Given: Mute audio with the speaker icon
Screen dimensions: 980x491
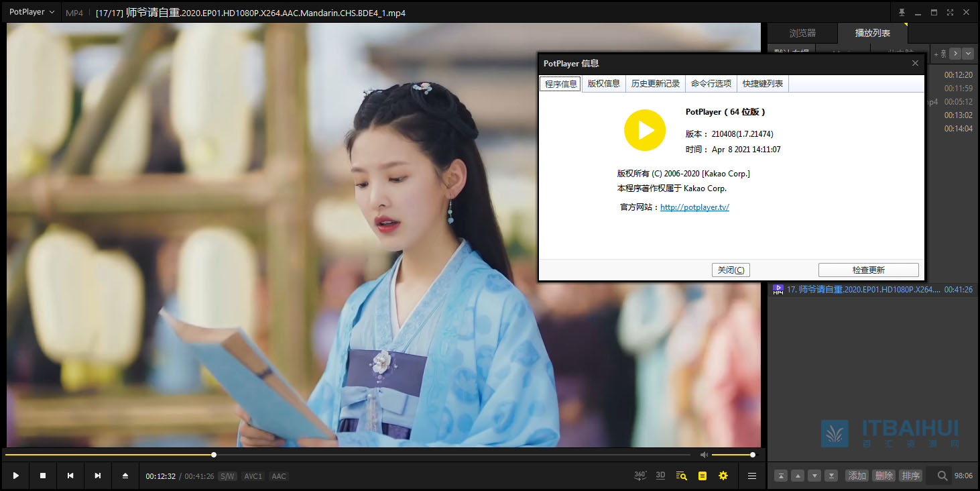Looking at the screenshot, I should 704,455.
